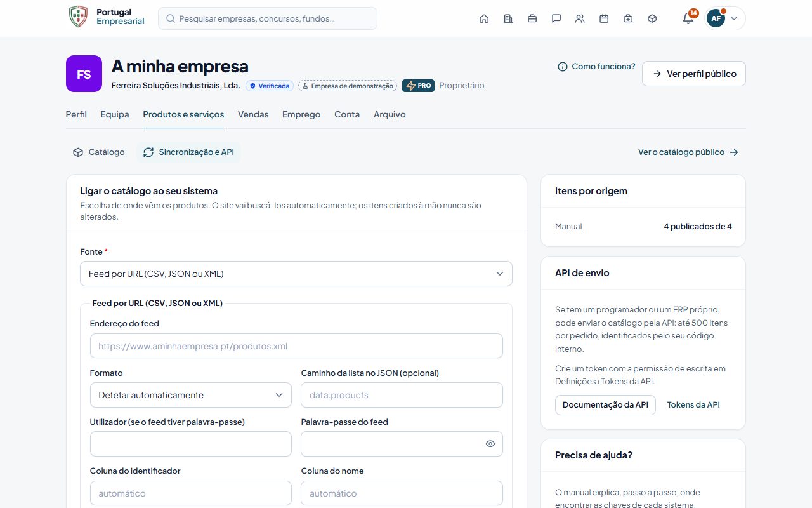Open the calendar icon in the header
Screen dimensions: 812x508
604,18
